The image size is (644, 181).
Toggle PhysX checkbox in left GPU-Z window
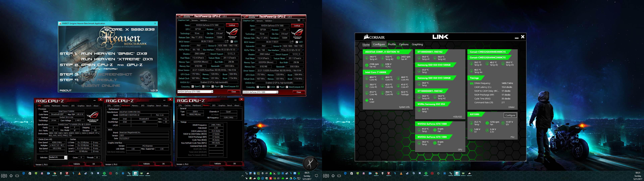pyautogui.click(x=212, y=86)
